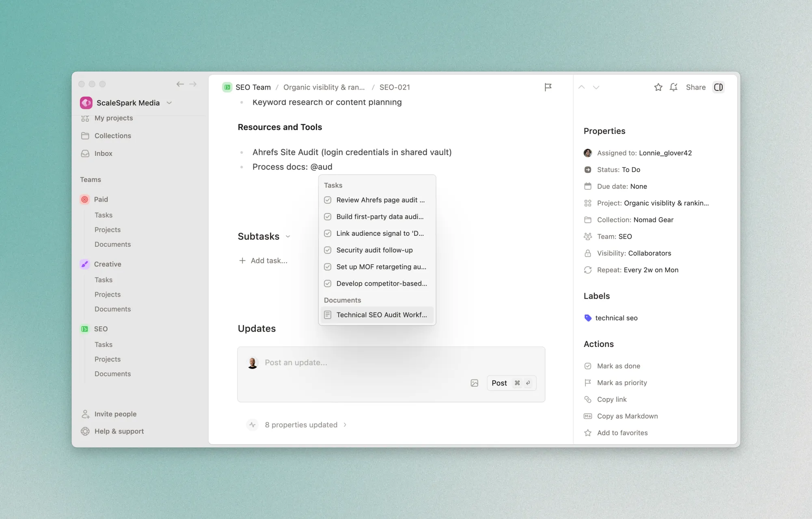Click the Share button
The image size is (812, 519).
(x=695, y=87)
